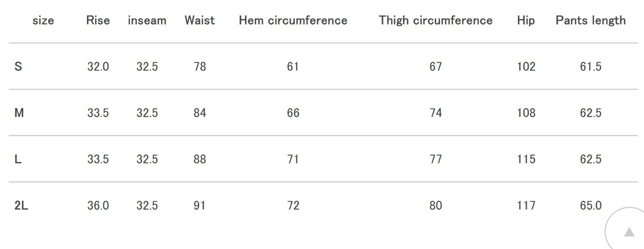Click the 2L rise value 36.0
This screenshot has height=249, width=644.
click(x=98, y=205)
